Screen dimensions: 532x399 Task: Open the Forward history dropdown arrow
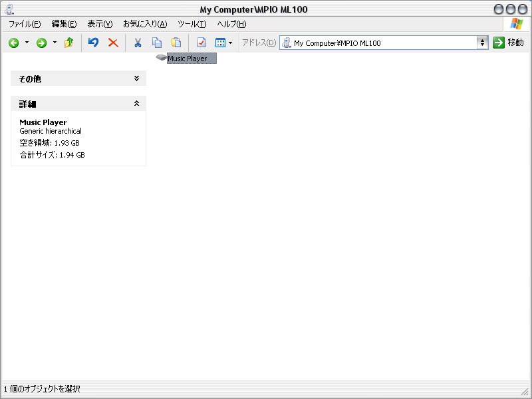(55, 43)
